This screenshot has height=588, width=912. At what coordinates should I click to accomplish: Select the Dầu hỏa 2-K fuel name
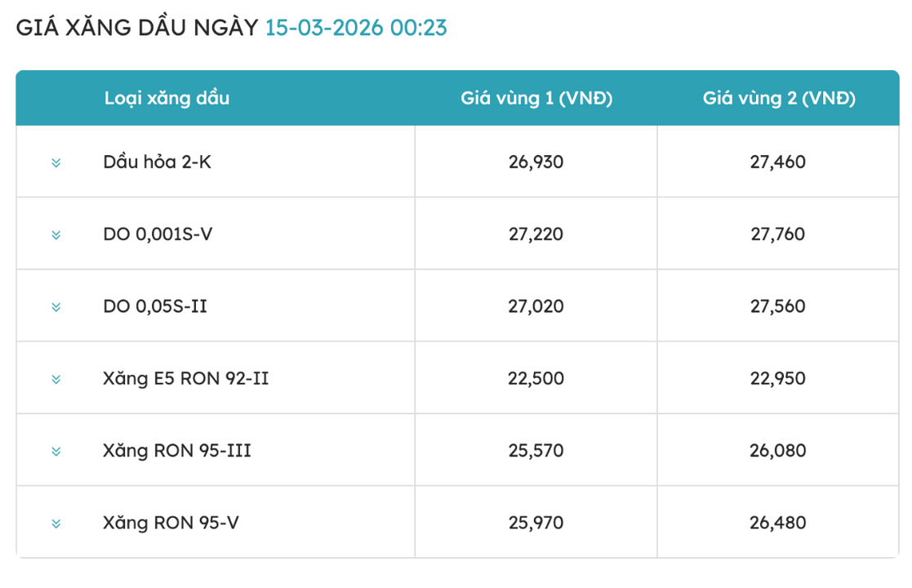coord(158,163)
